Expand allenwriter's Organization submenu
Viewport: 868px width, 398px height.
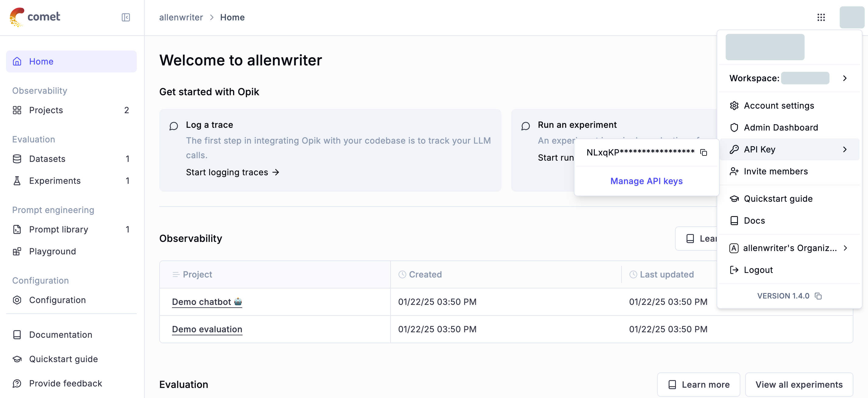(845, 248)
